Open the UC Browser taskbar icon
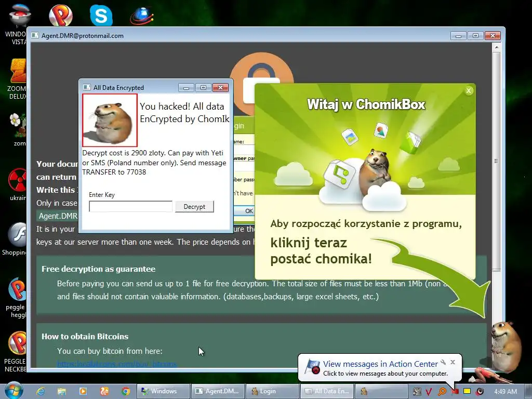 [104, 391]
